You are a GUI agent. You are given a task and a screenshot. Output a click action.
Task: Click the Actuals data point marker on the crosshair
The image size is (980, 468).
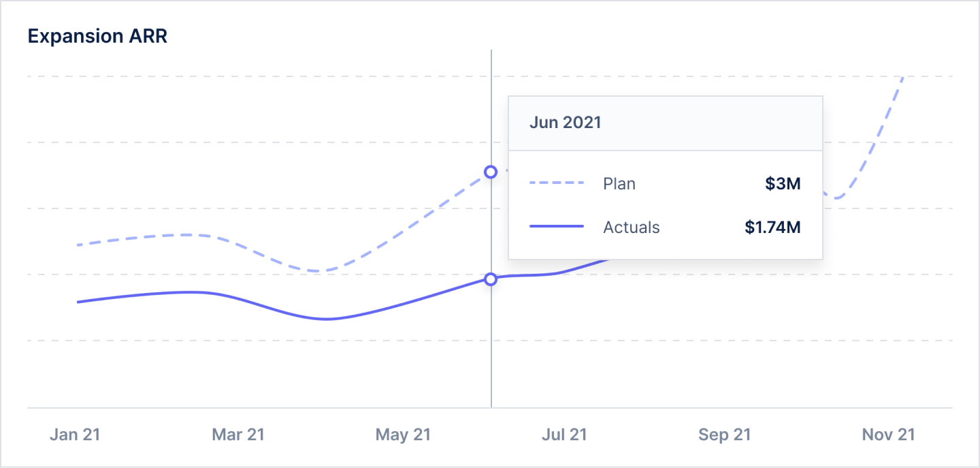pos(491,279)
